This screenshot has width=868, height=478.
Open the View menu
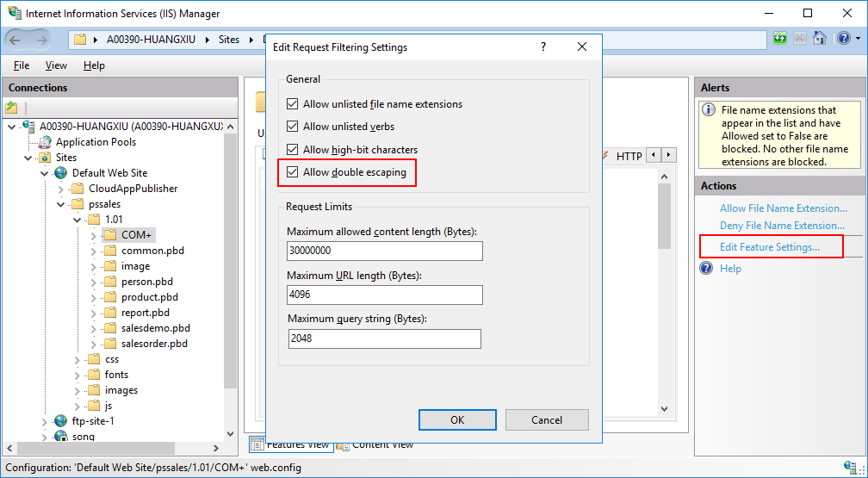[56, 65]
